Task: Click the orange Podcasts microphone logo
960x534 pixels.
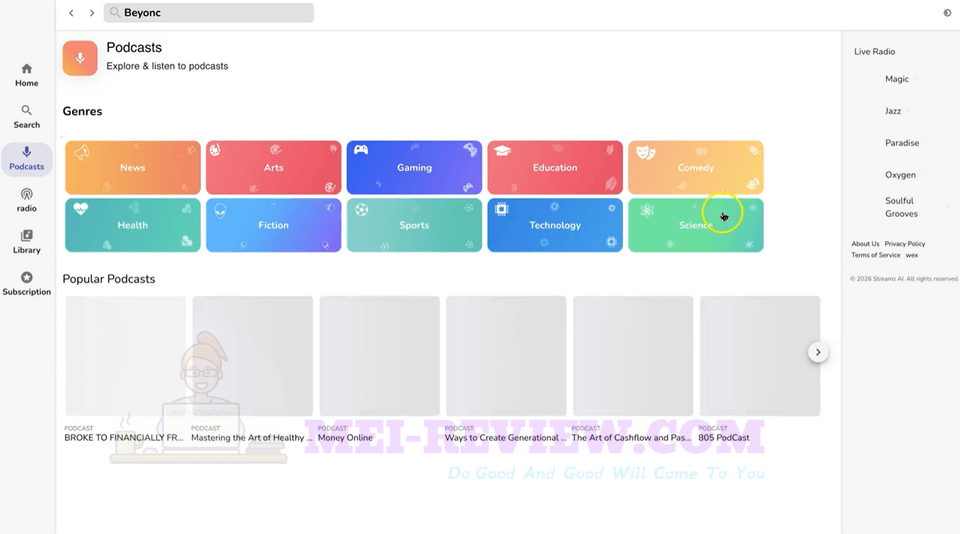Action: point(80,58)
